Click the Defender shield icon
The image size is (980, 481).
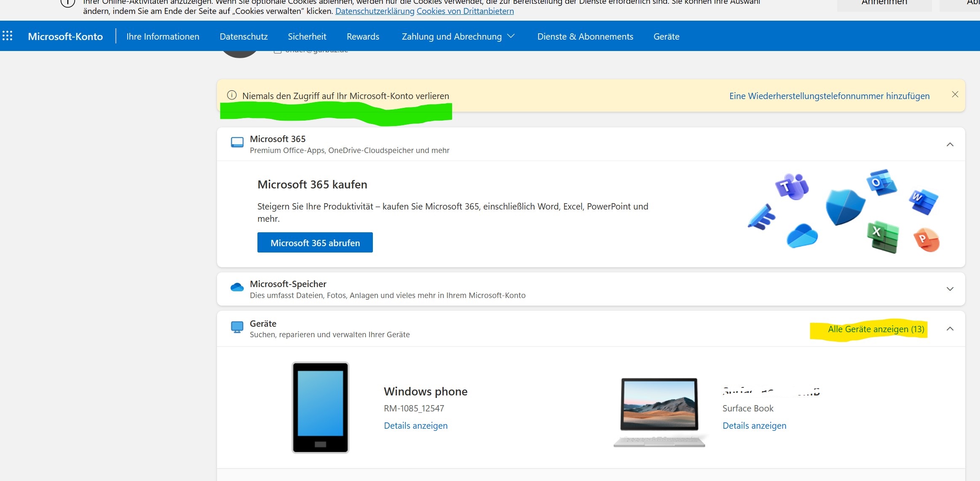[845, 207]
